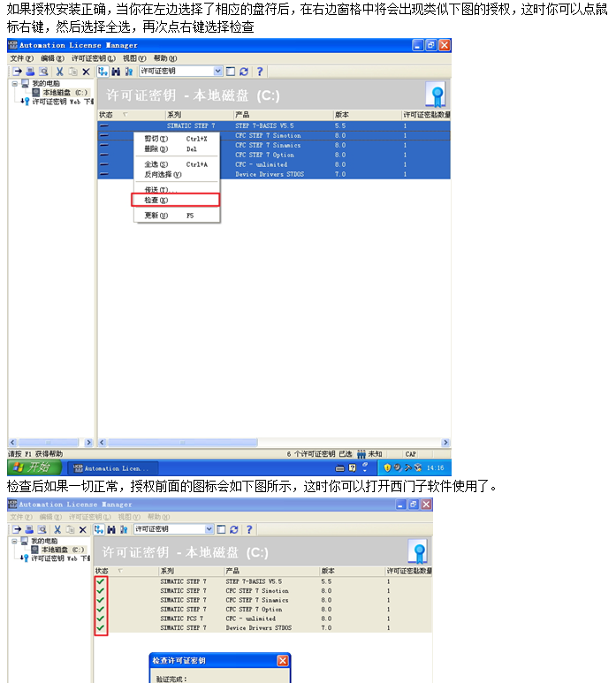Click the empty-square view icon in the window with the context menu

(231, 72)
